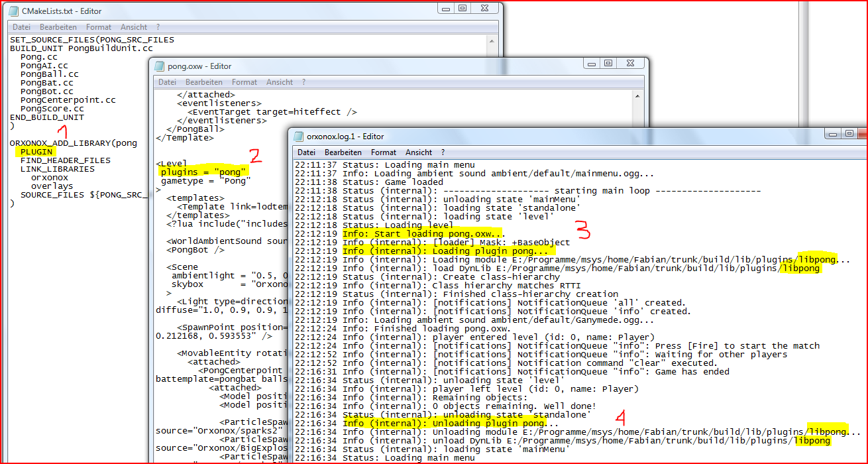
Task: Click the Notepad icon in orxonox.log.1 title bar
Action: point(299,137)
